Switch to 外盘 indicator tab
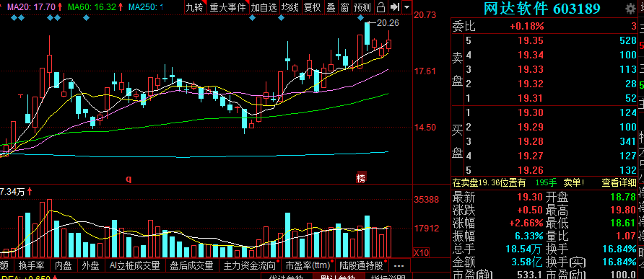 pos(91,265)
